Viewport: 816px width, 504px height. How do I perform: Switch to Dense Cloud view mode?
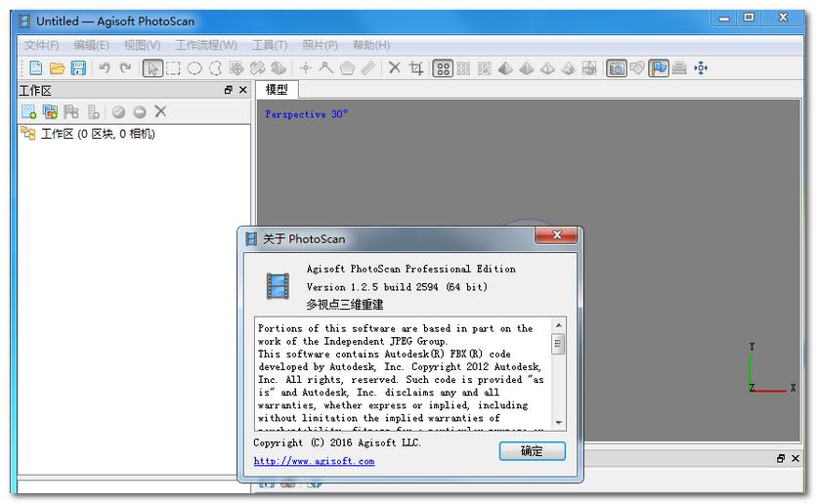click(463, 68)
